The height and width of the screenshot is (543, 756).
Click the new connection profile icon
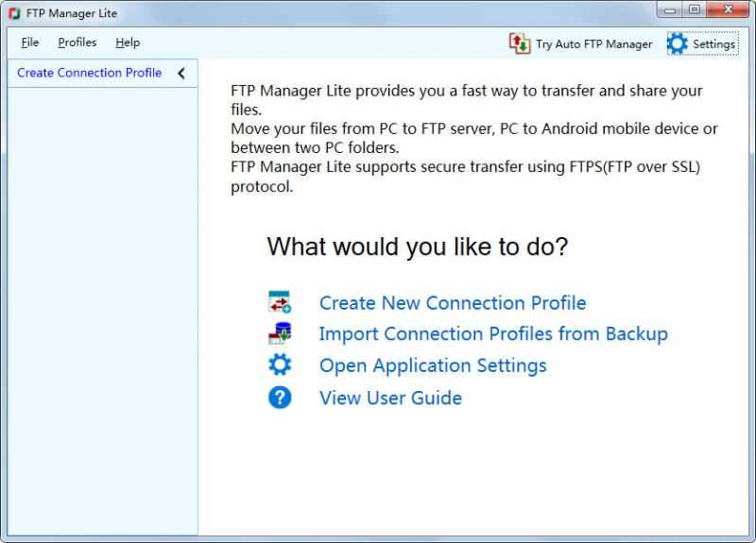click(280, 302)
